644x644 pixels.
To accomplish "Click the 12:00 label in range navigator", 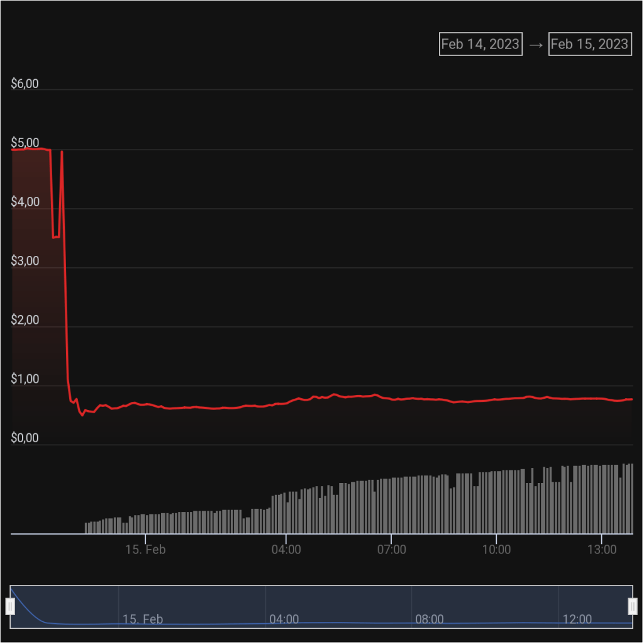I will (577, 619).
